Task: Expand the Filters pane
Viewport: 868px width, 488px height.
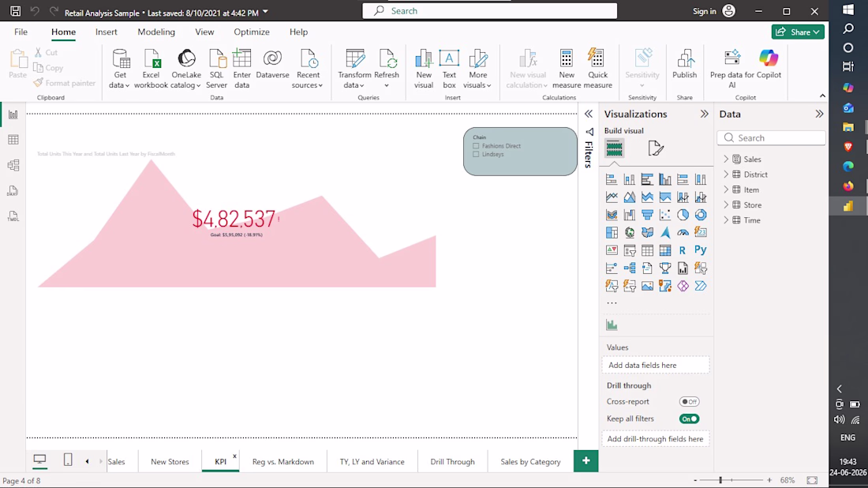Action: [589, 114]
